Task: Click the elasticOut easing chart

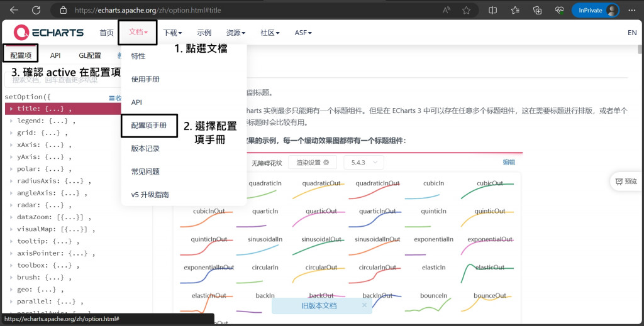Action: (x=487, y=274)
